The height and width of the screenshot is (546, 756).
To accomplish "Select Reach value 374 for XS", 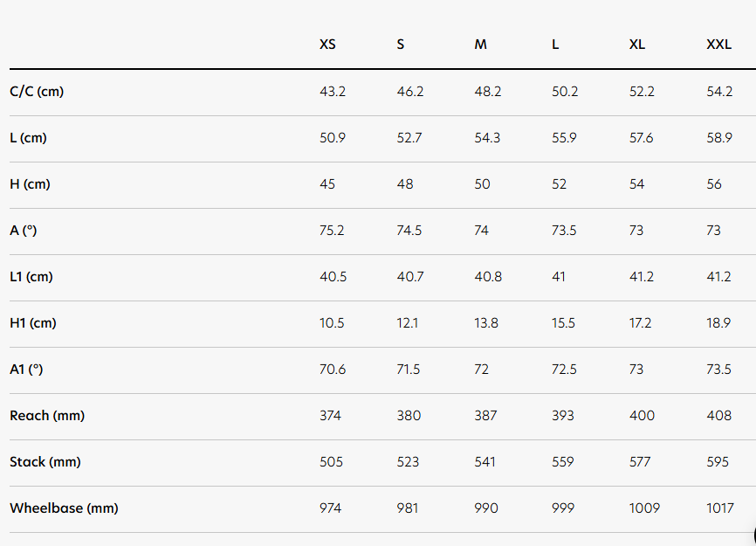I will tap(330, 416).
